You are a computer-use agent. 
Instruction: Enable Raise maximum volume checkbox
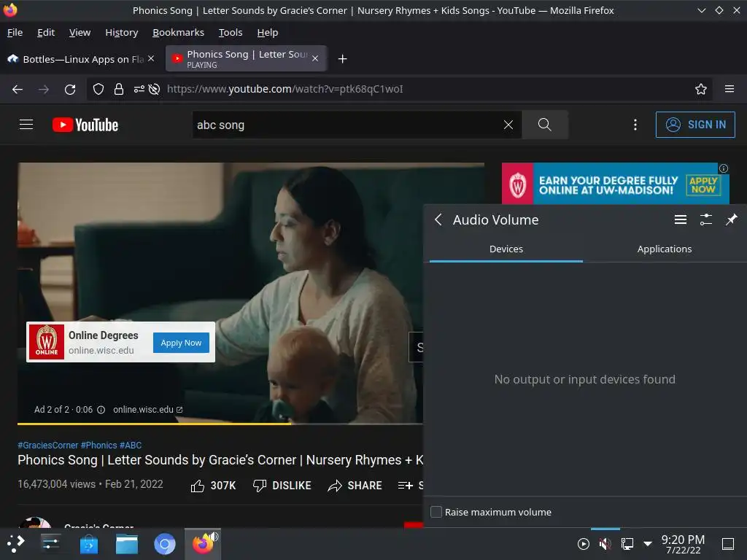436,512
